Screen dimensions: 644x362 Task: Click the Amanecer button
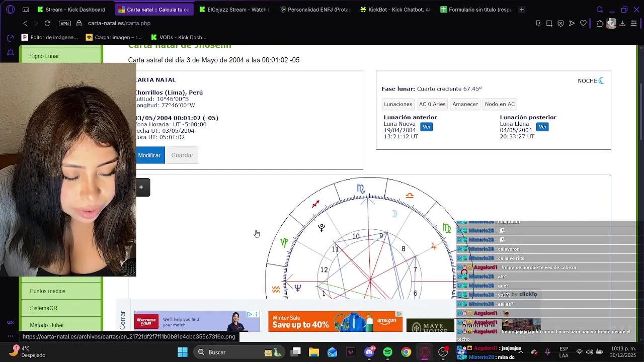coord(465,104)
